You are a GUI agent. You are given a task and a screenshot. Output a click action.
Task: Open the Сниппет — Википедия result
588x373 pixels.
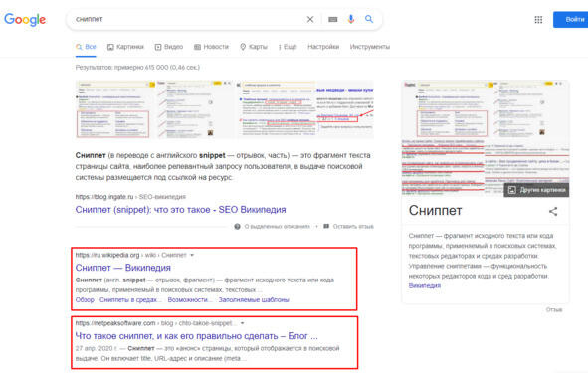tap(123, 268)
